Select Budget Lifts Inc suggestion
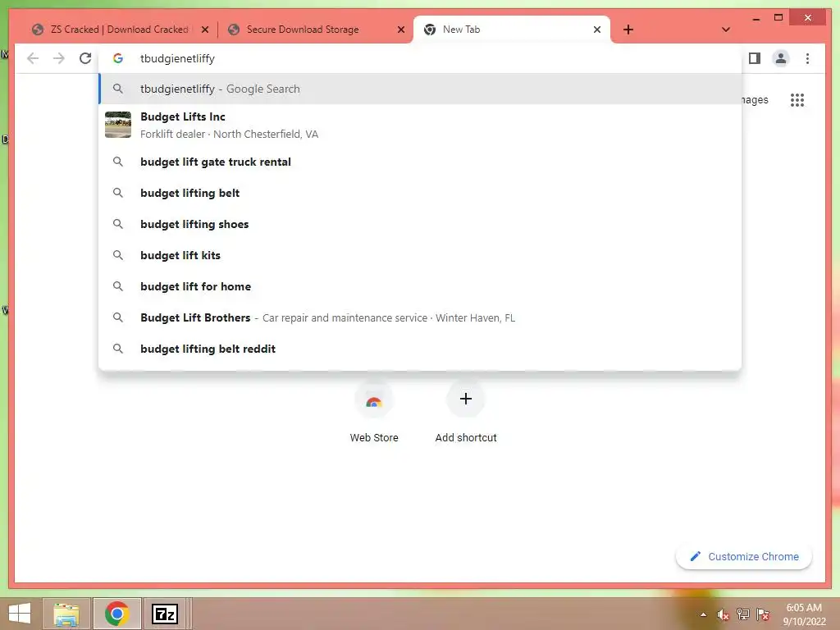Image resolution: width=840 pixels, height=630 pixels. coord(420,125)
